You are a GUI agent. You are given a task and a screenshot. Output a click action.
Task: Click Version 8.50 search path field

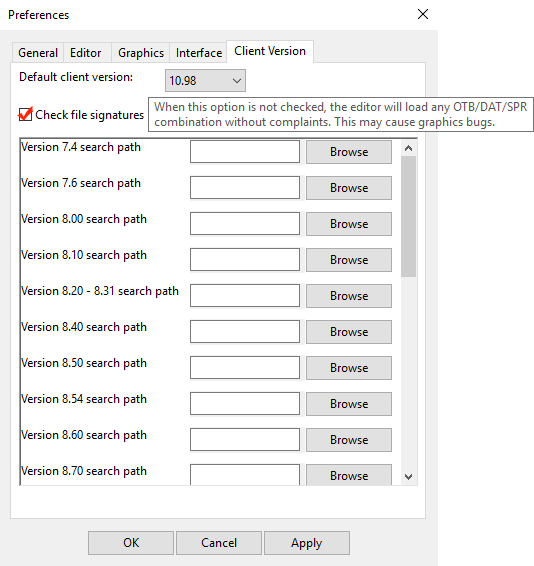pos(245,367)
